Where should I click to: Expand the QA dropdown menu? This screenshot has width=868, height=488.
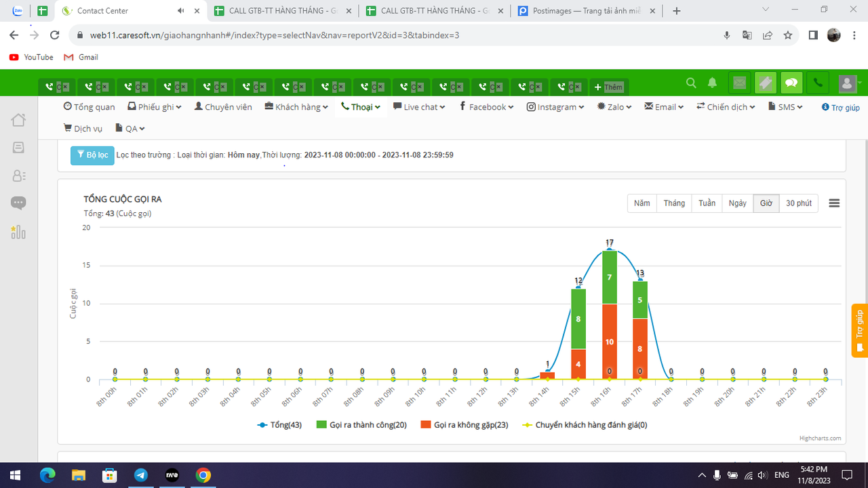pos(130,128)
